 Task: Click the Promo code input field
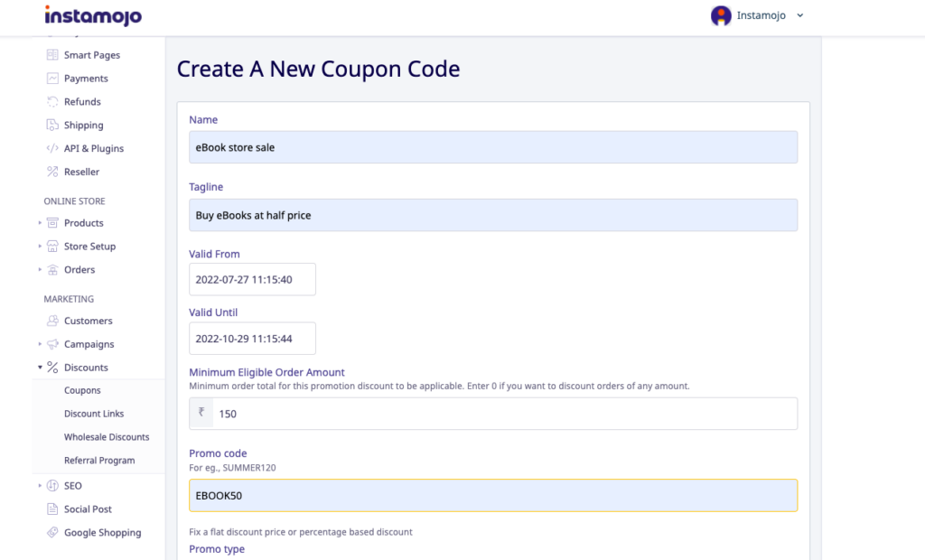coord(492,496)
